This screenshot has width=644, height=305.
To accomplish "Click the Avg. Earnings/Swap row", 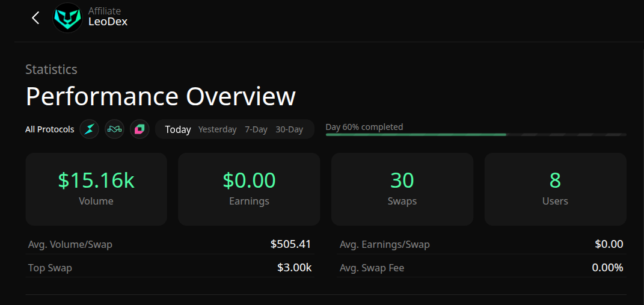I will 481,244.
